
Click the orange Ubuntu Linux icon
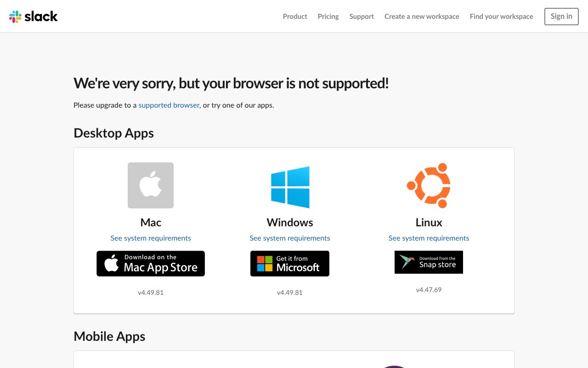click(x=429, y=185)
